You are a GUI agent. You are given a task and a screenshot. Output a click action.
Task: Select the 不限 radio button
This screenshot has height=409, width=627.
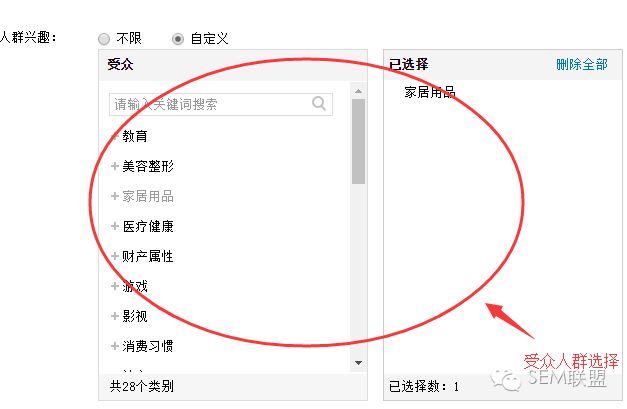tap(104, 39)
